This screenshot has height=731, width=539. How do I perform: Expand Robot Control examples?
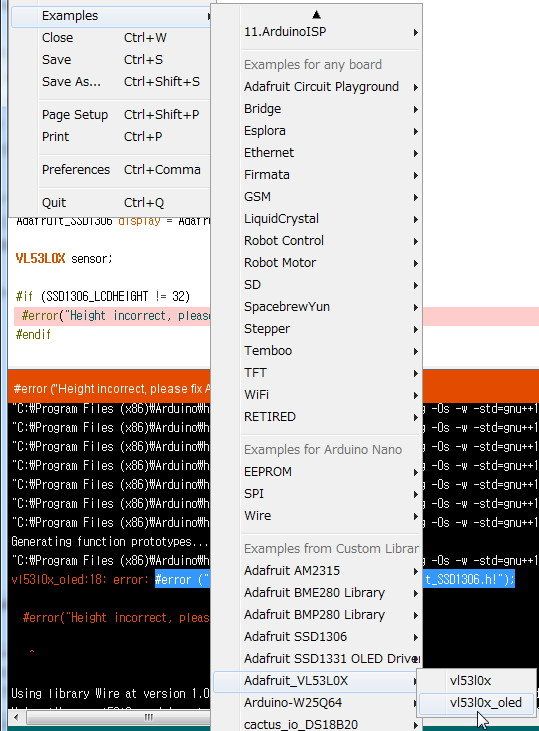pos(318,241)
